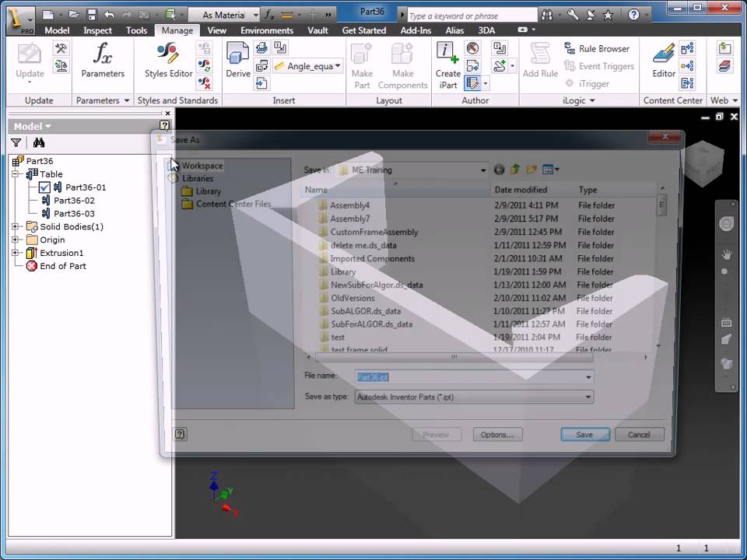Click the Up one level icon in Save As dialog

coord(515,169)
